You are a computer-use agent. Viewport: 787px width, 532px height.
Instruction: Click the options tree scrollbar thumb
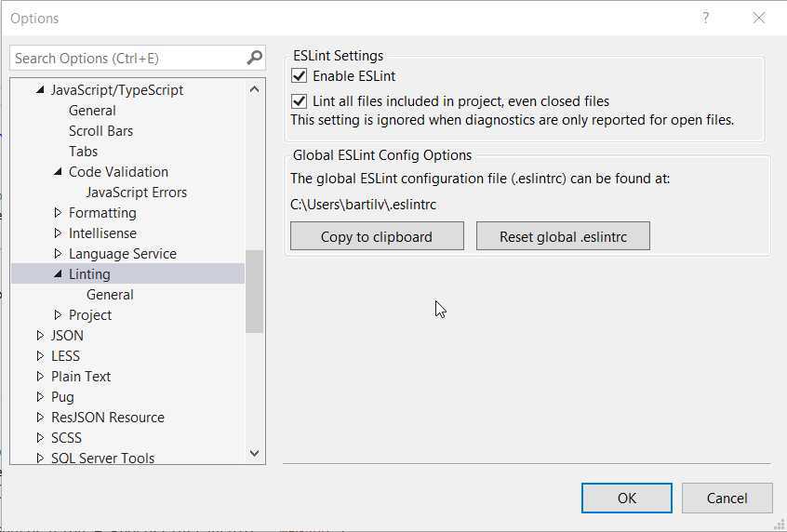[x=255, y=291]
